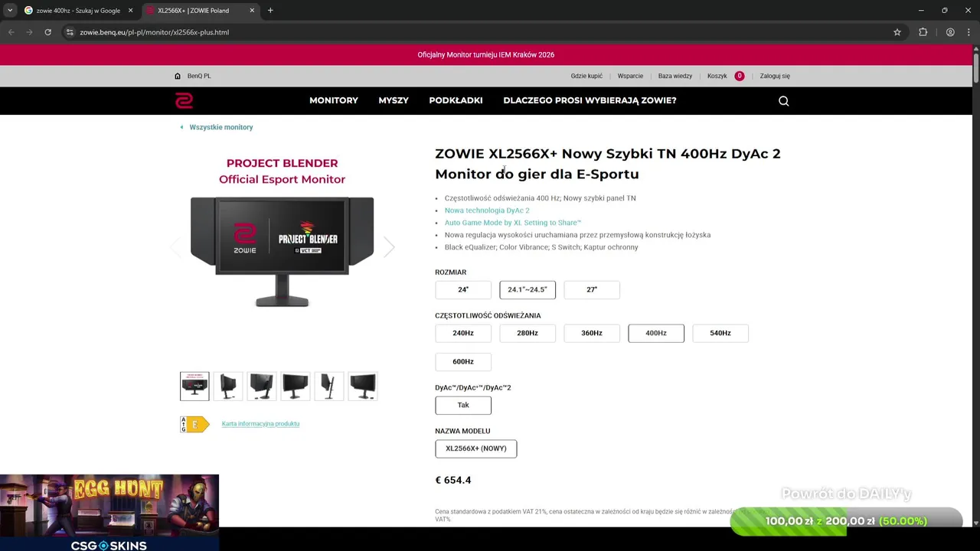This screenshot has height=551, width=980.
Task: Close the zowie 400hz Google search tab
Action: [x=130, y=11]
